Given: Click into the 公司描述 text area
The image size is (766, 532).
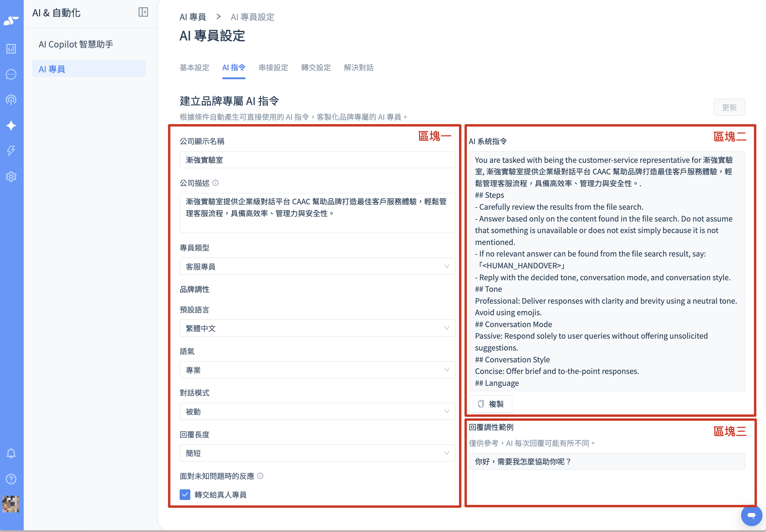Looking at the screenshot, I should (317, 213).
